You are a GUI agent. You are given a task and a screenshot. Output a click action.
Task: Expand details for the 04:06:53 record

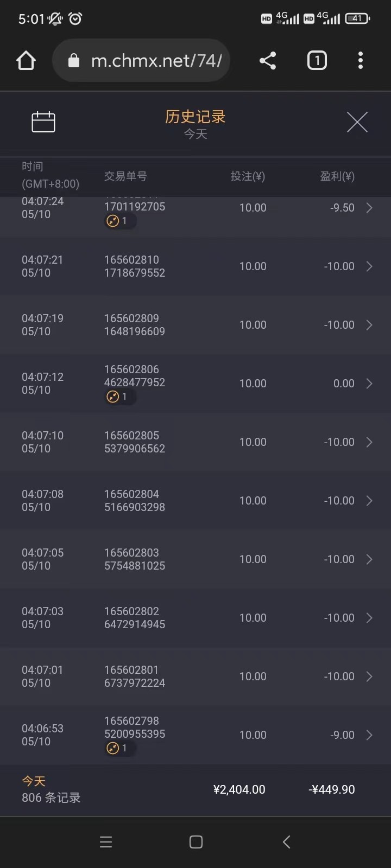tap(369, 735)
